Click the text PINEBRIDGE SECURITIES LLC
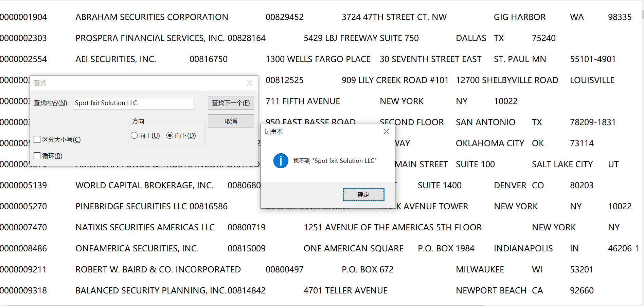The height and width of the screenshot is (306, 644). coord(131,206)
